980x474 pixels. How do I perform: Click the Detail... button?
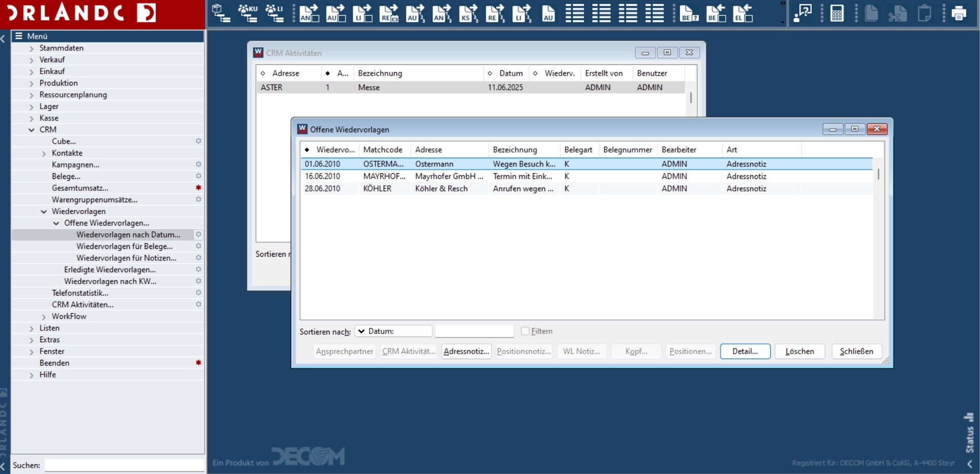point(745,351)
